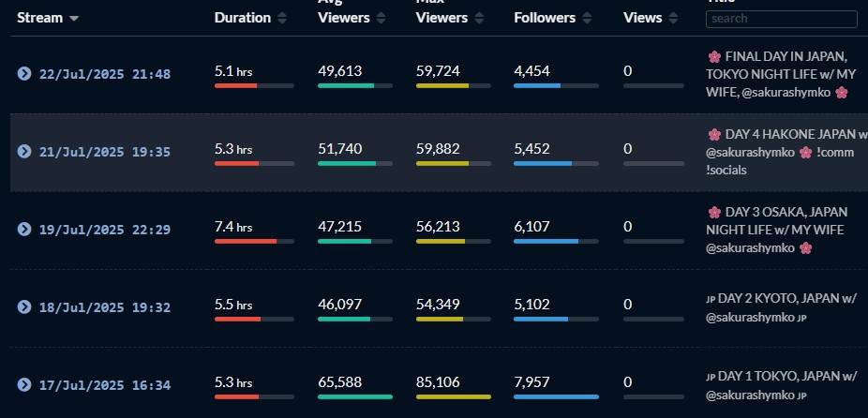868x418 pixels.
Task: Select the 5.5 hrs duration value
Action: [233, 305]
